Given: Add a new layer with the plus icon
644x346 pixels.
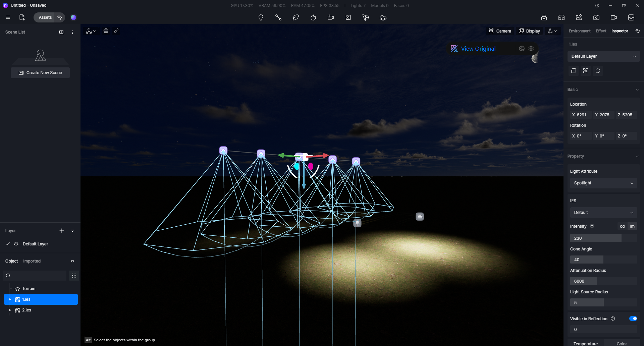Looking at the screenshot, I should (62, 231).
